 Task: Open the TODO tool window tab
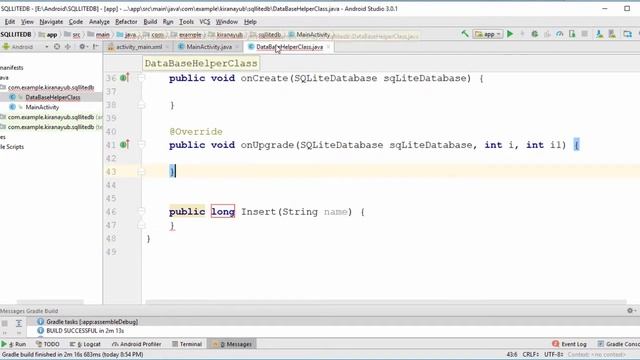tap(48, 344)
